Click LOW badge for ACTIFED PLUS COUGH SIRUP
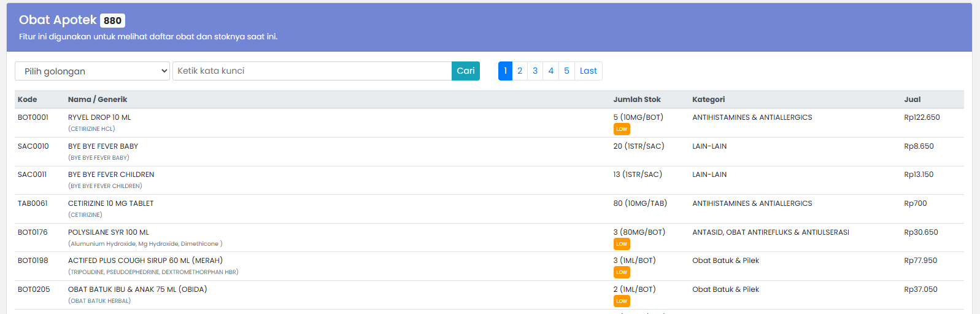The height and width of the screenshot is (314, 980). click(x=622, y=272)
